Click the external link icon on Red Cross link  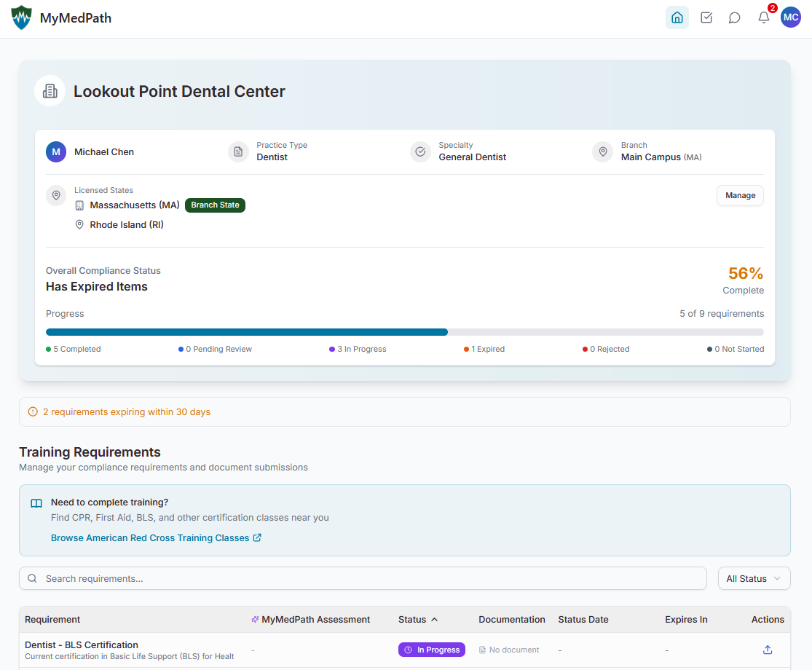click(x=258, y=537)
